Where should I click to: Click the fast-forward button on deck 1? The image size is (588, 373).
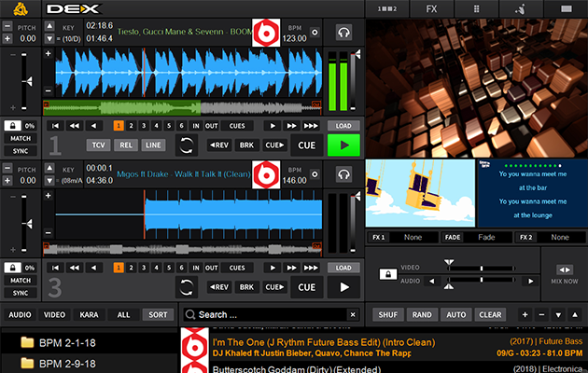292,125
